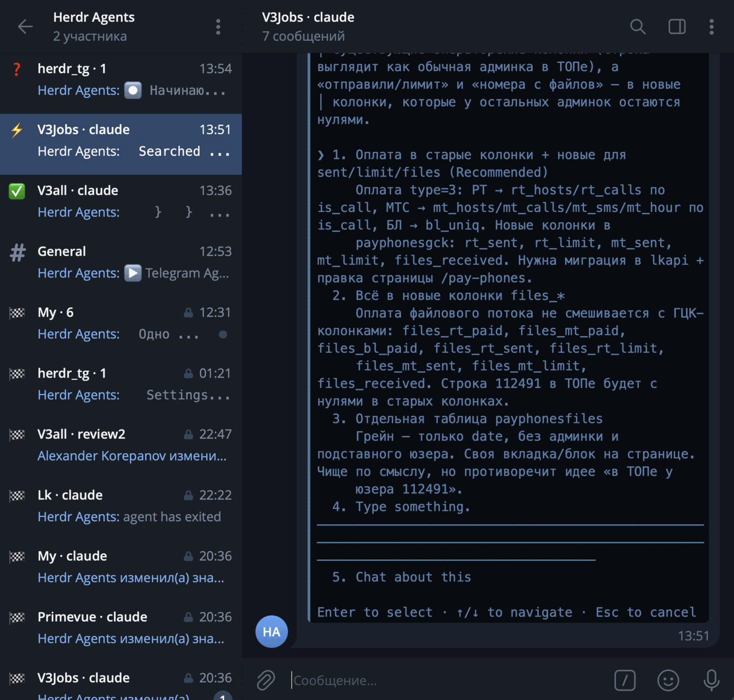Image resolution: width=734 pixels, height=700 pixels.
Task: Click "Enter to select" hint text
Action: click(375, 612)
